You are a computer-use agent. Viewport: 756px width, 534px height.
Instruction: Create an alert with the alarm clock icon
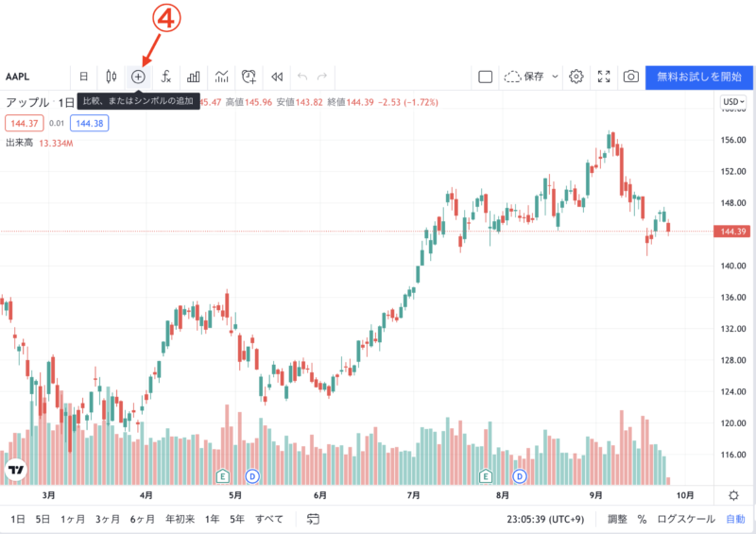pyautogui.click(x=249, y=77)
